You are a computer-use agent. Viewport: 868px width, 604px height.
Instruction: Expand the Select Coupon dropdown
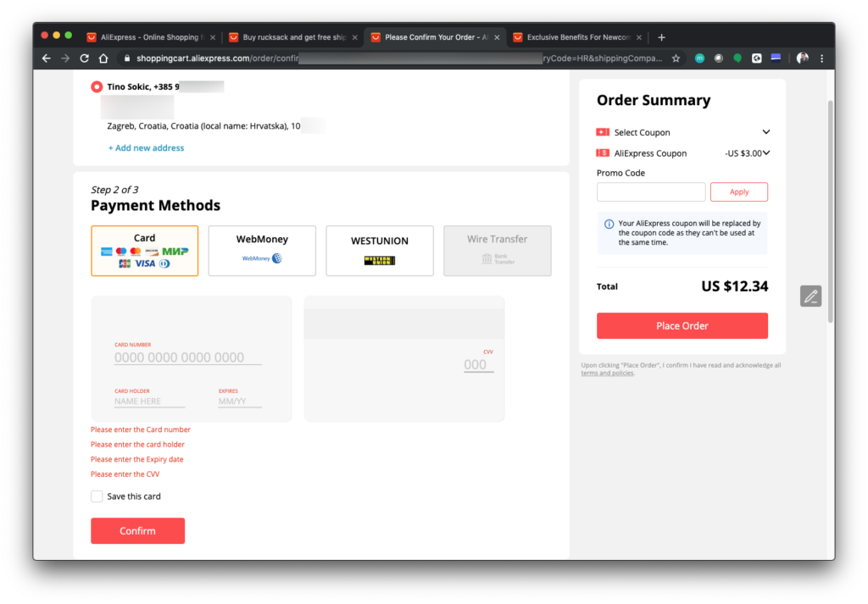click(765, 132)
